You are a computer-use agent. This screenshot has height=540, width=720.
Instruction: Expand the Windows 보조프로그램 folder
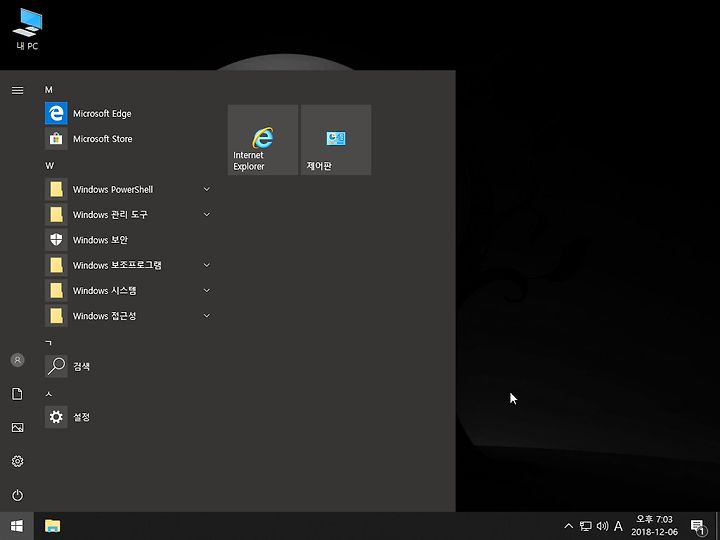[129, 265]
